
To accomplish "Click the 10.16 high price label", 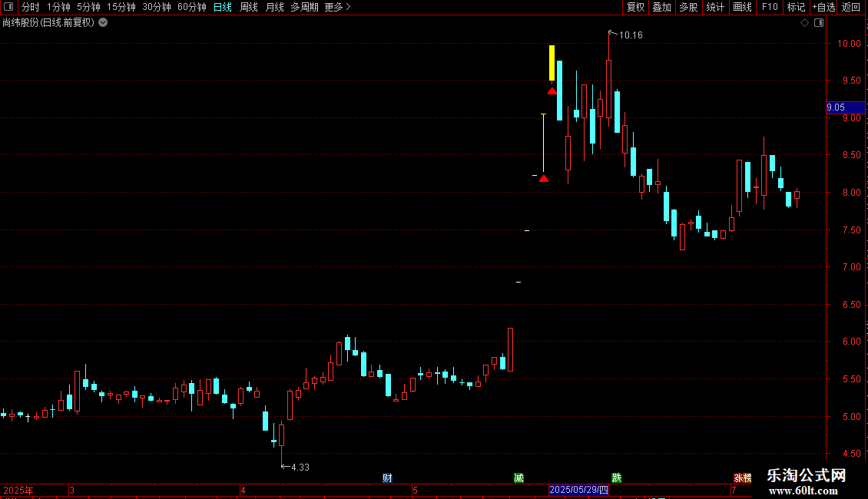I will [x=631, y=35].
